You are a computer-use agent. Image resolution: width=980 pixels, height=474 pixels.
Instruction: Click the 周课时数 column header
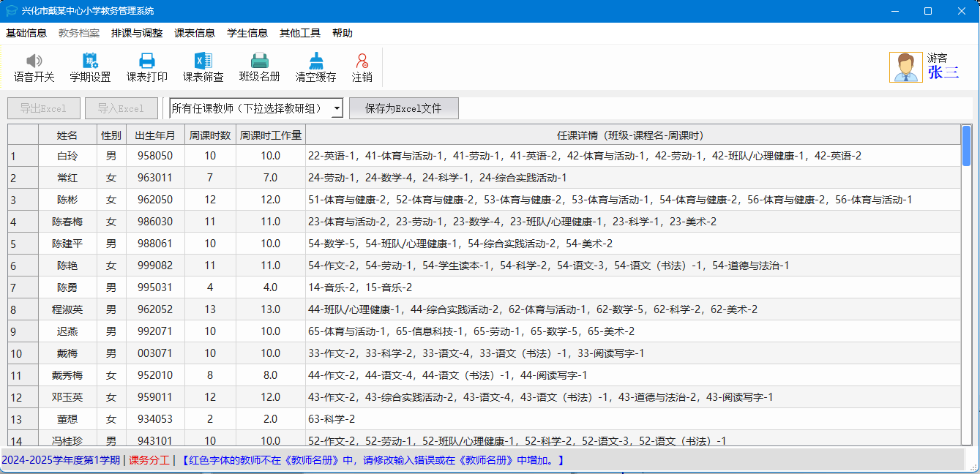[210, 135]
